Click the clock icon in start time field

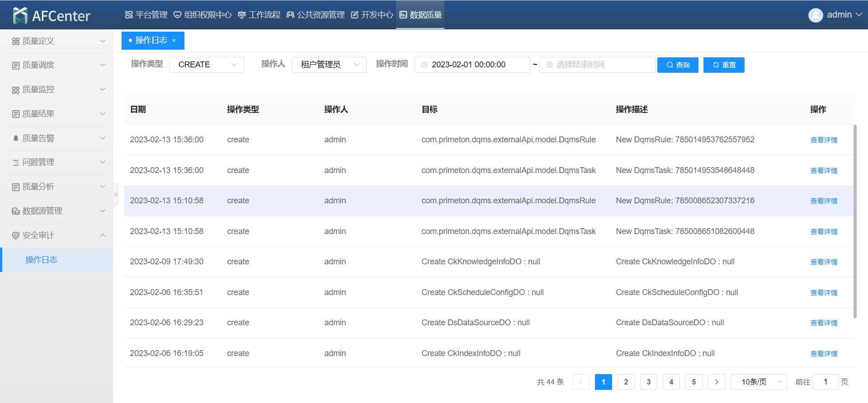click(425, 65)
